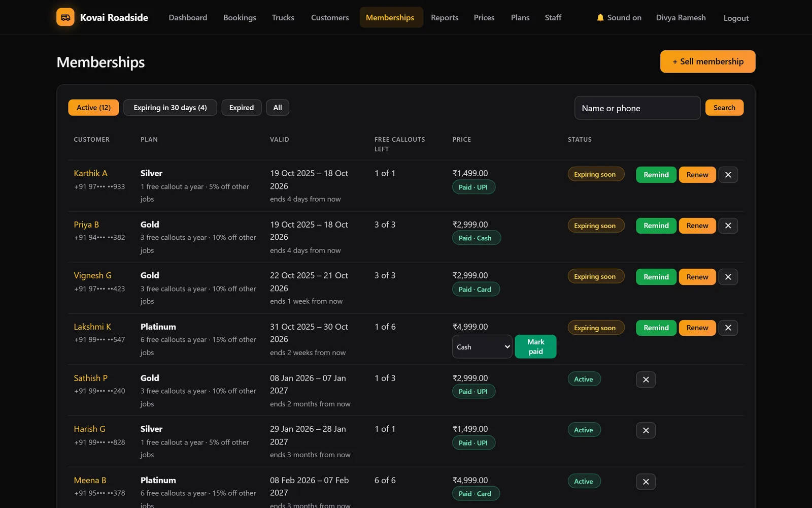Screen dimensions: 812x508
Task: Show All memberships tab
Action: [x=278, y=108]
